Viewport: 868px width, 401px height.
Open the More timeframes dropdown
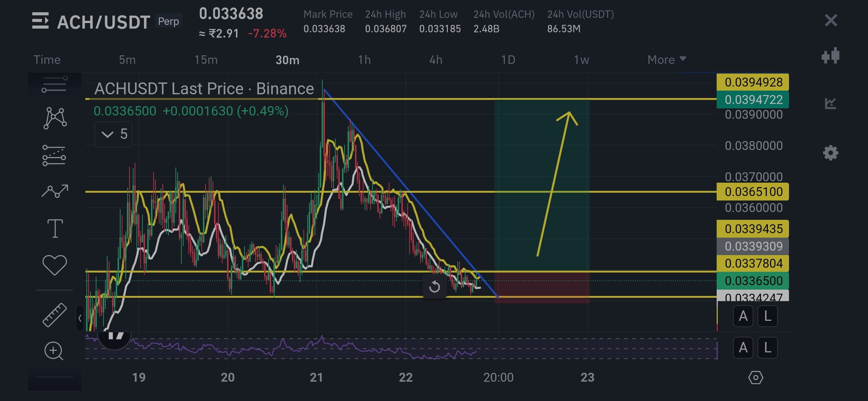click(x=667, y=60)
